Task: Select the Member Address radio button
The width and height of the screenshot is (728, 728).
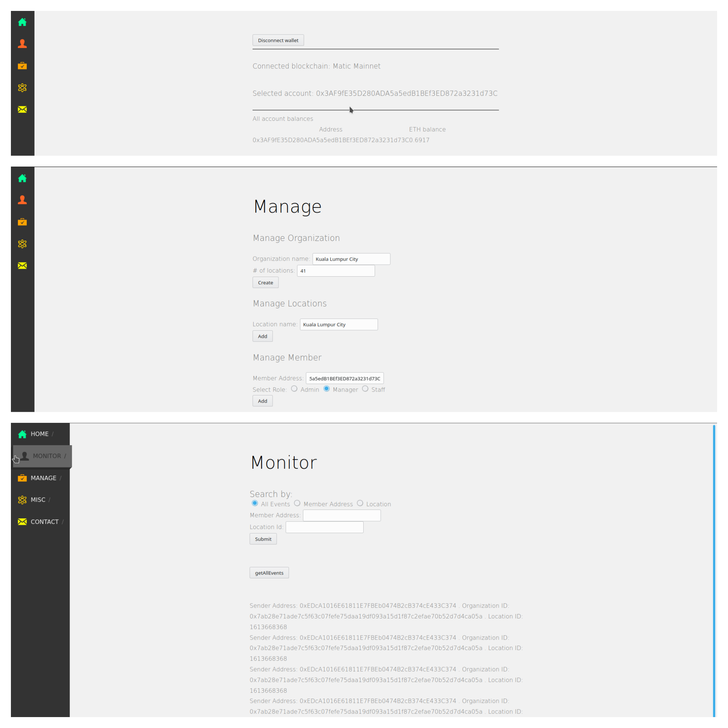Action: click(x=297, y=503)
